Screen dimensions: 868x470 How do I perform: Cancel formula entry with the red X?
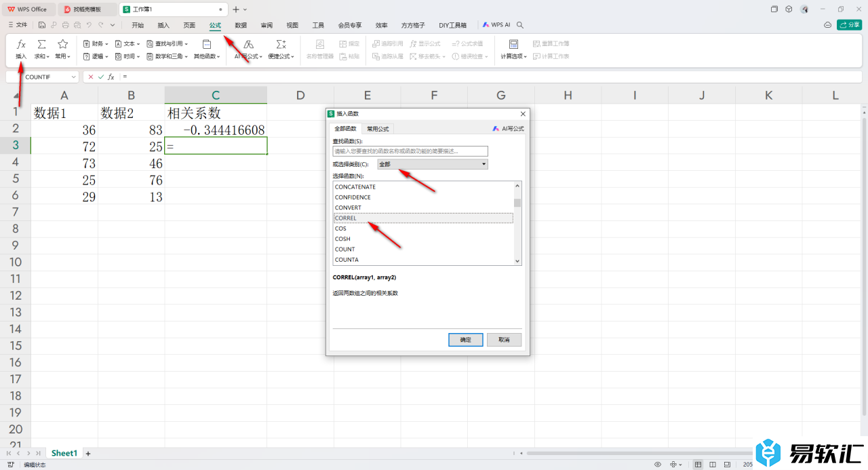(x=91, y=77)
